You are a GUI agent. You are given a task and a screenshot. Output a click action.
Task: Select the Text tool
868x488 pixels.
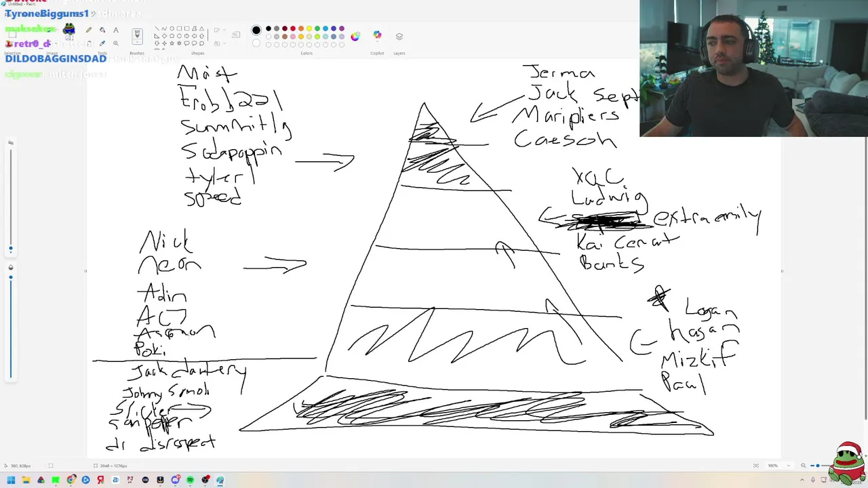click(x=116, y=30)
